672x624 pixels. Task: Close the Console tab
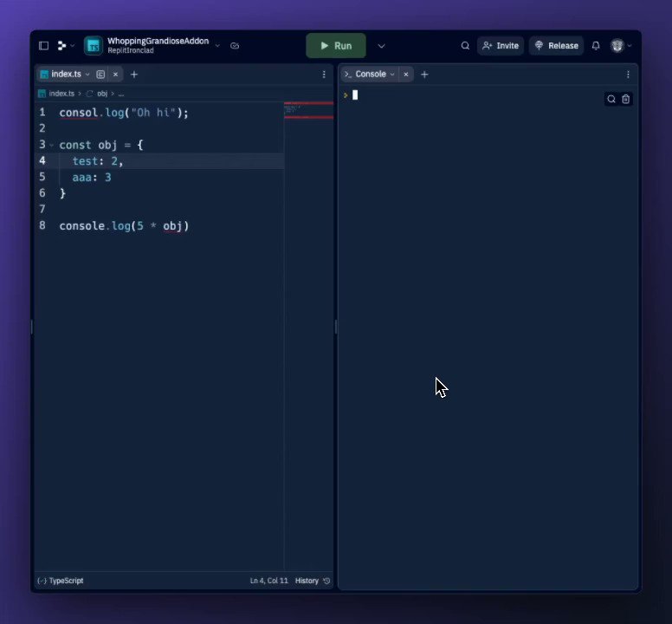tap(406, 75)
